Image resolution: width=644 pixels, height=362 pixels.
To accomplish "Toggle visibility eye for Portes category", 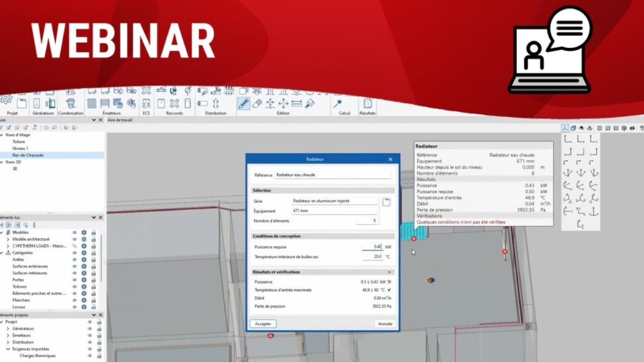I will click(74, 280).
